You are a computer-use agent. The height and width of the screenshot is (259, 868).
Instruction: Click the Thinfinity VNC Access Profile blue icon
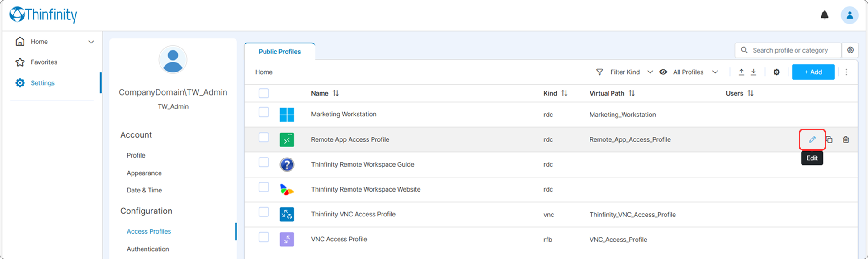[x=287, y=214]
